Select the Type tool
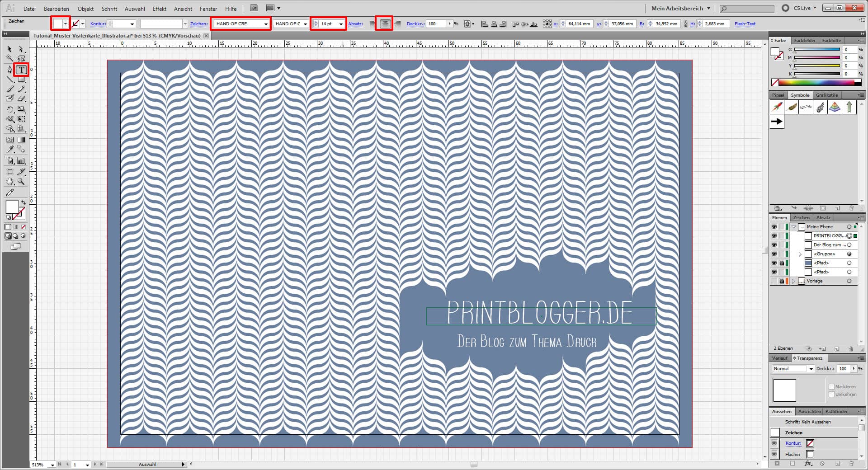 [21, 70]
